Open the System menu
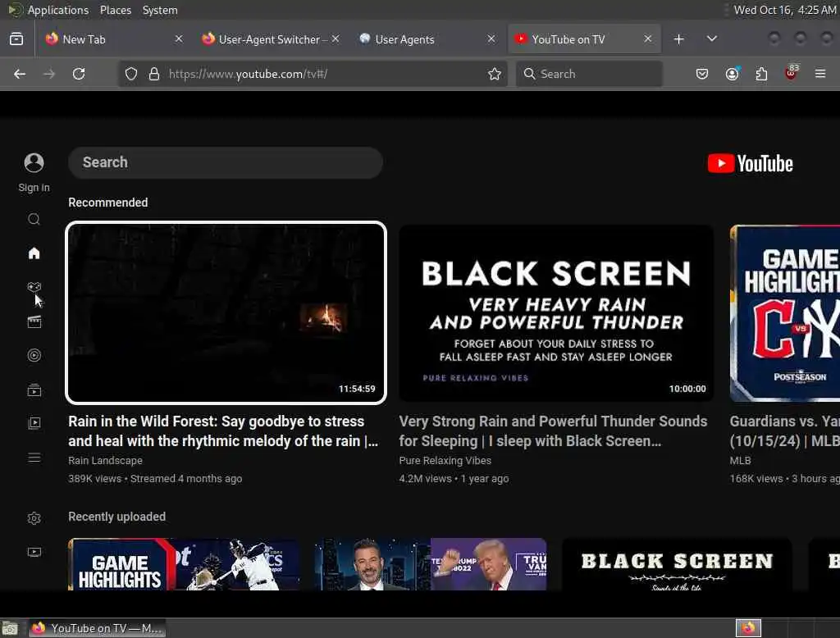Image resolution: width=840 pixels, height=638 pixels. tap(160, 10)
